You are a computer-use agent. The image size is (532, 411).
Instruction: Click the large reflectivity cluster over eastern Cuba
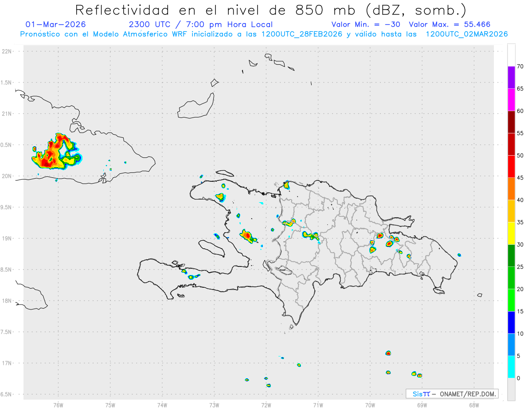57,152
